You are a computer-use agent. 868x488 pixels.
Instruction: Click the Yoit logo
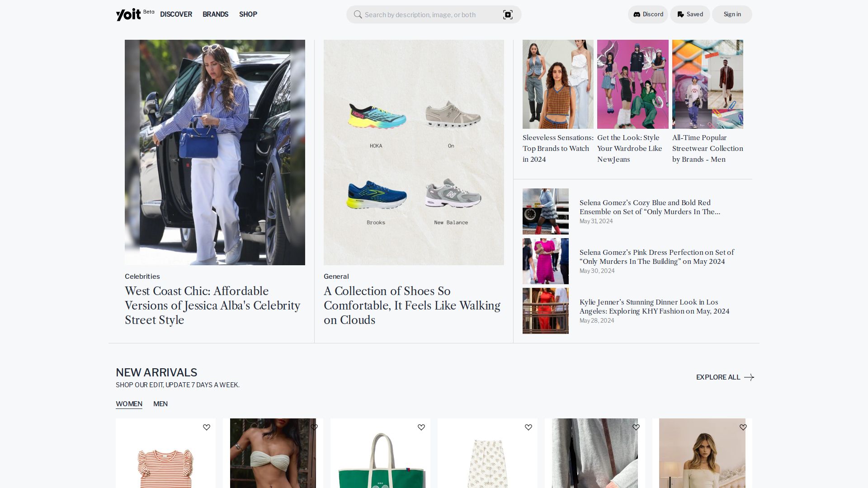click(x=128, y=14)
